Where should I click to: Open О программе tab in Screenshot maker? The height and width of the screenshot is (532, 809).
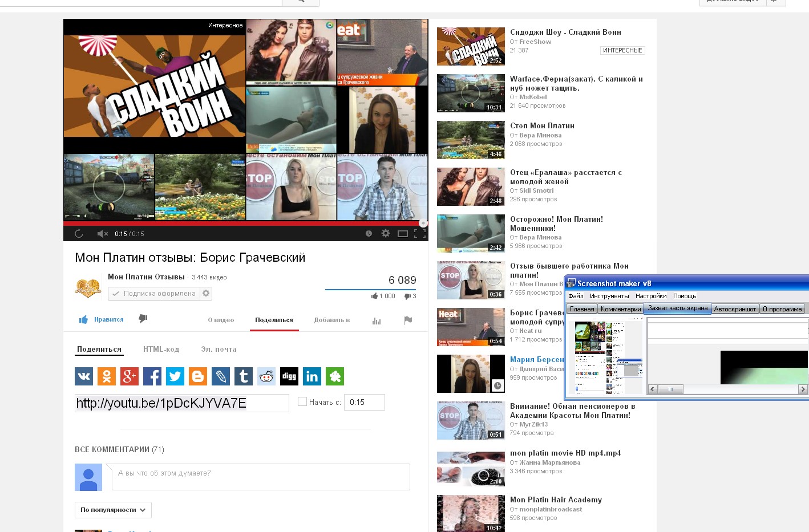[x=783, y=309]
